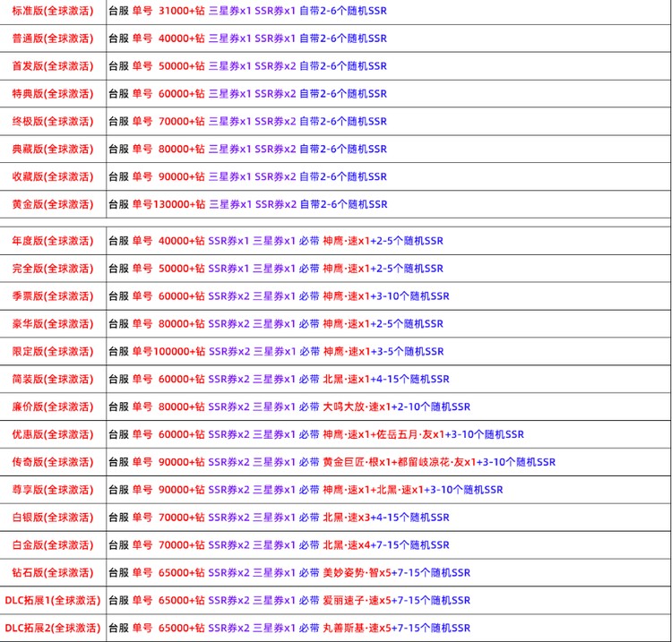Select the 普通版(全球激活) edition cell
Image resolution: width=672 pixels, height=642 pixels.
point(52,39)
